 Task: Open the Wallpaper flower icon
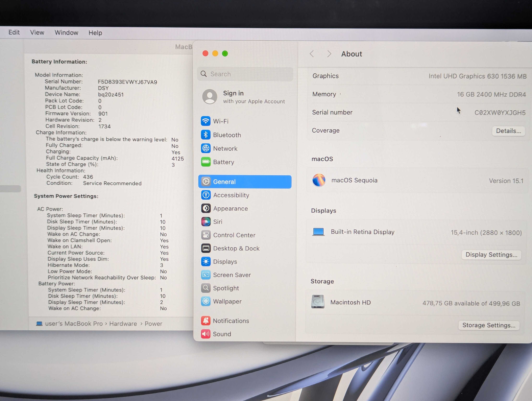pos(206,301)
